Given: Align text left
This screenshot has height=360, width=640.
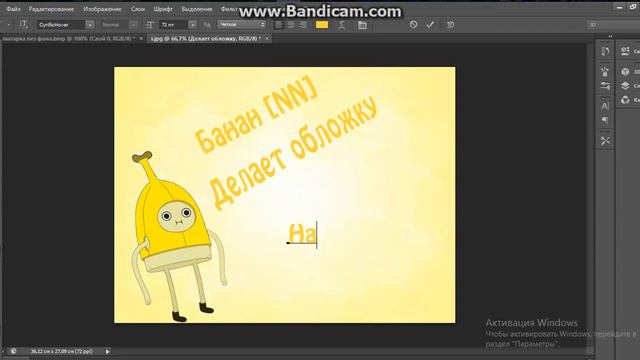Looking at the screenshot, I should [279, 25].
